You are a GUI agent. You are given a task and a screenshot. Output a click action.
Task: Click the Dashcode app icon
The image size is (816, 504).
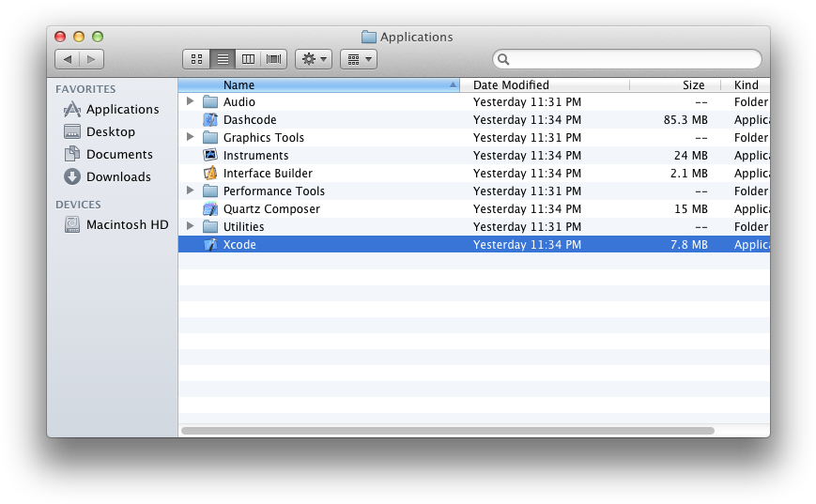[210, 119]
